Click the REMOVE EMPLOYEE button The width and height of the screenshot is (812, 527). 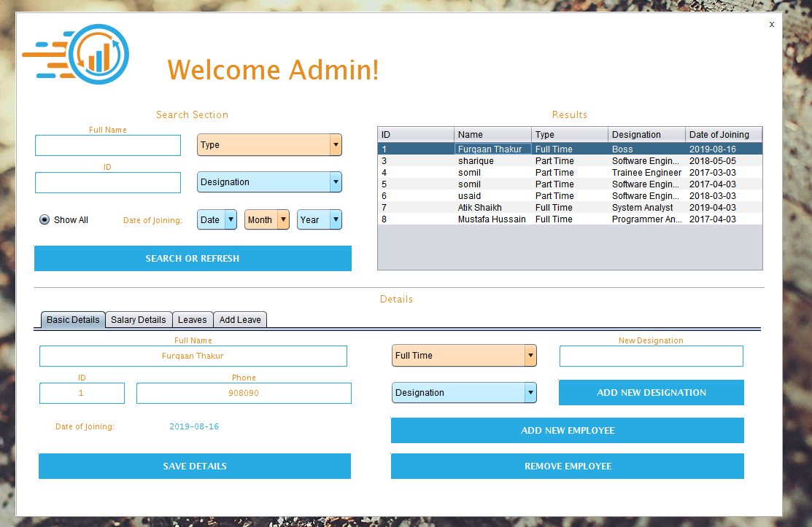tap(568, 466)
